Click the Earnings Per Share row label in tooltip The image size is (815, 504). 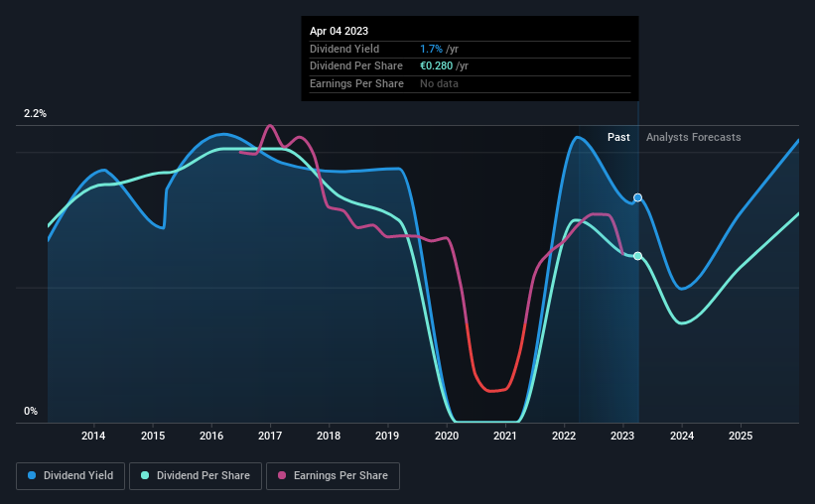coord(356,83)
